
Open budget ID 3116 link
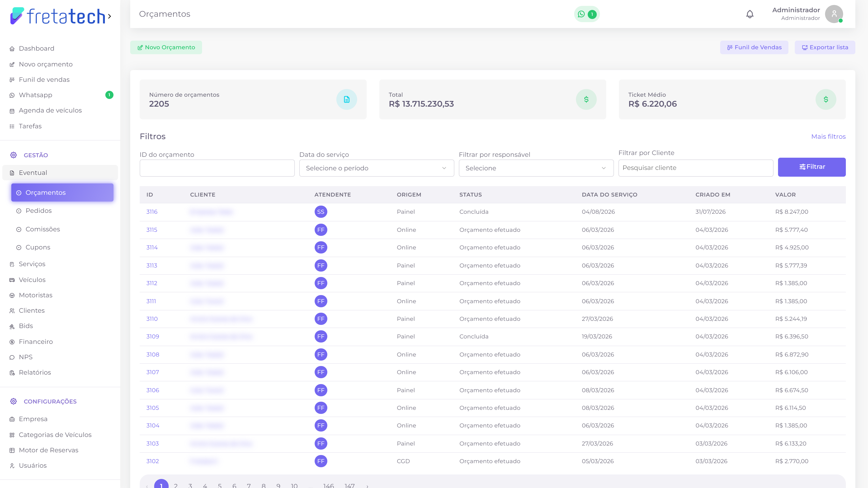(x=152, y=212)
